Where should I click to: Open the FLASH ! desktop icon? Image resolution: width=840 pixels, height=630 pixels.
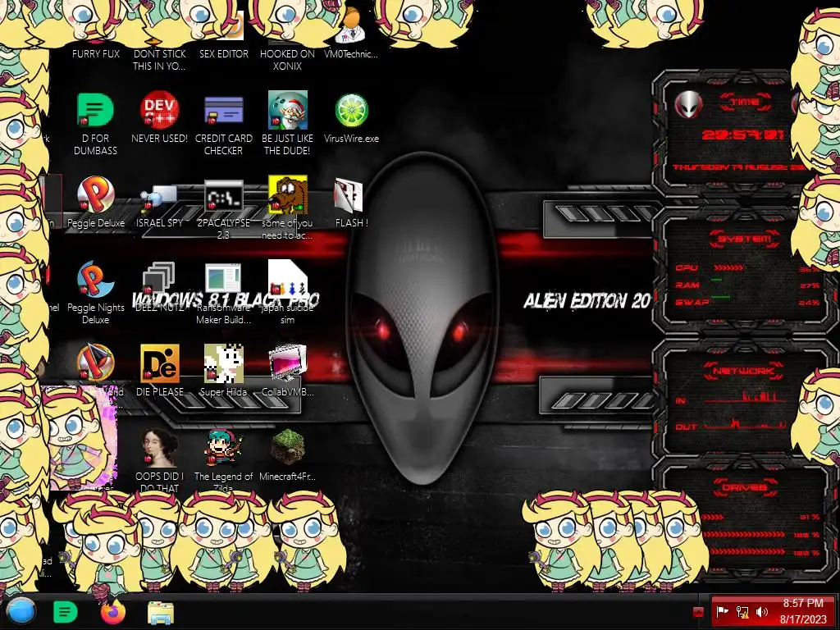point(349,195)
